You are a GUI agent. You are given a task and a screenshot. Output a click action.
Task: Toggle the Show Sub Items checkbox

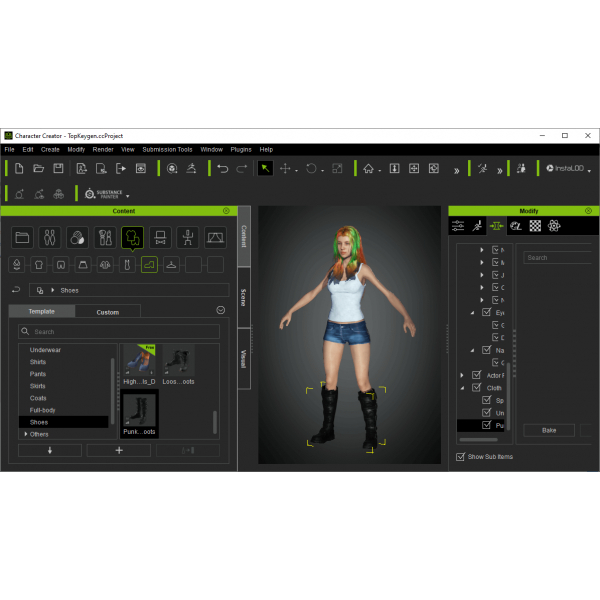(460, 457)
